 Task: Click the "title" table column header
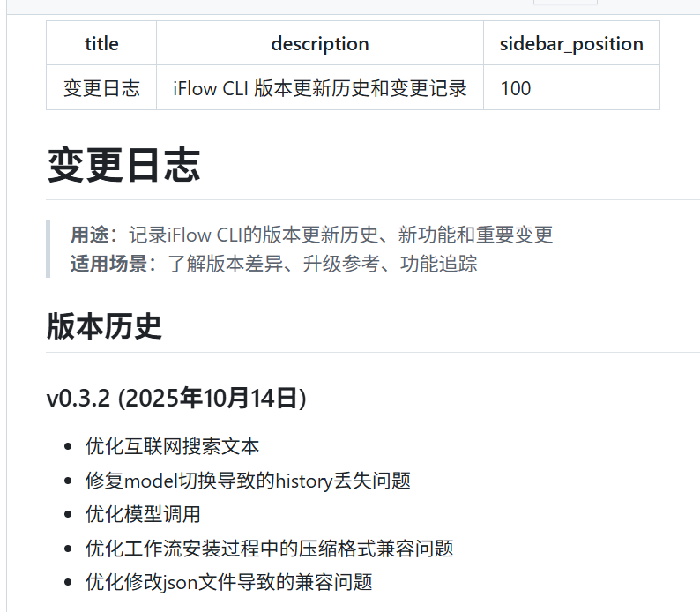point(101,43)
